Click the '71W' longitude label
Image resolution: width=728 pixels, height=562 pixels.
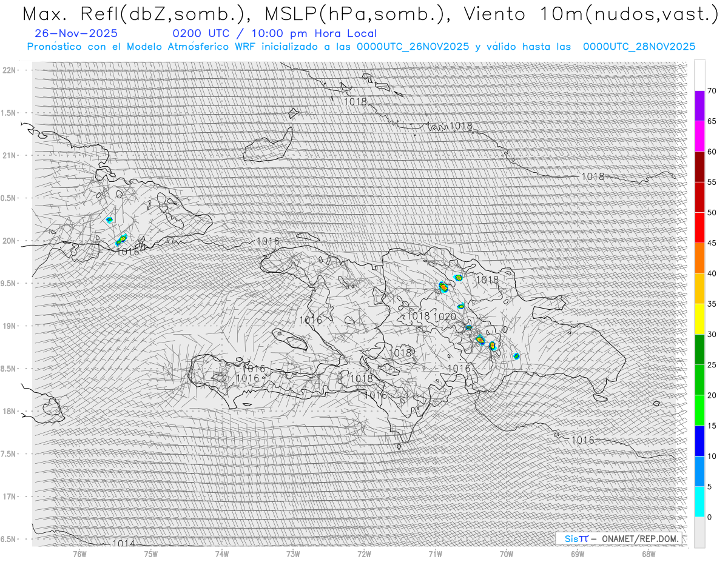click(435, 554)
